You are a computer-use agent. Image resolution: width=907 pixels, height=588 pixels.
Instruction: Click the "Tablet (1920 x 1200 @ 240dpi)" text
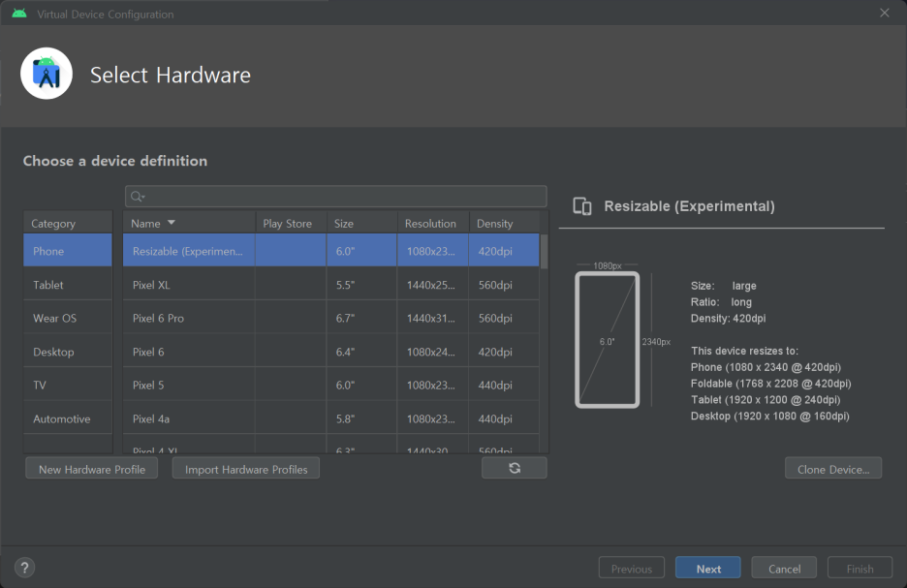click(x=766, y=399)
